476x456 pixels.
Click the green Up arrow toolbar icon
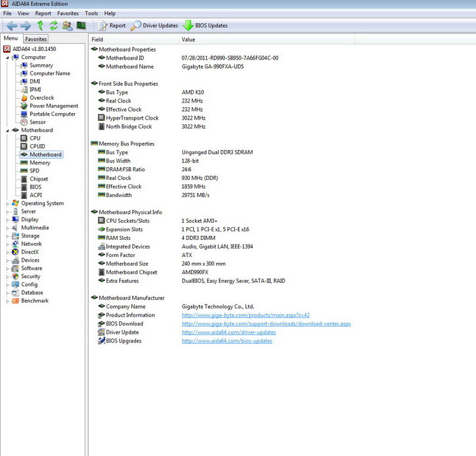click(40, 26)
